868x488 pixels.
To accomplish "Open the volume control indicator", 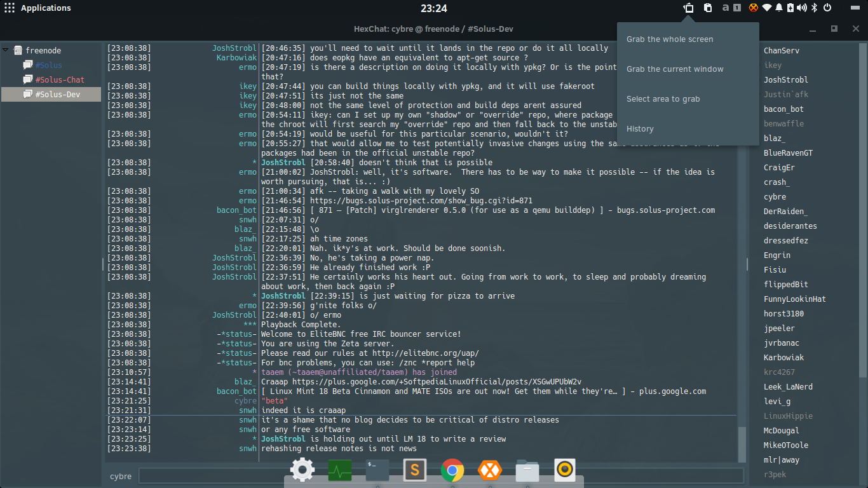I will (x=802, y=8).
